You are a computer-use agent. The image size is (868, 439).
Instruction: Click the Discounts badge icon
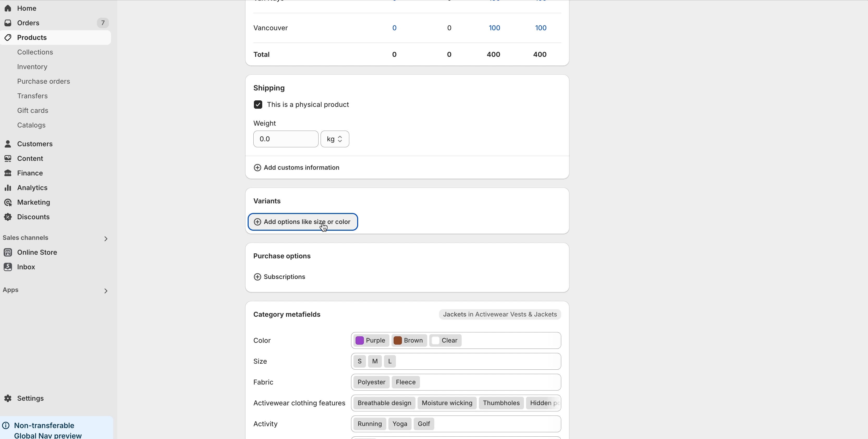click(x=8, y=217)
